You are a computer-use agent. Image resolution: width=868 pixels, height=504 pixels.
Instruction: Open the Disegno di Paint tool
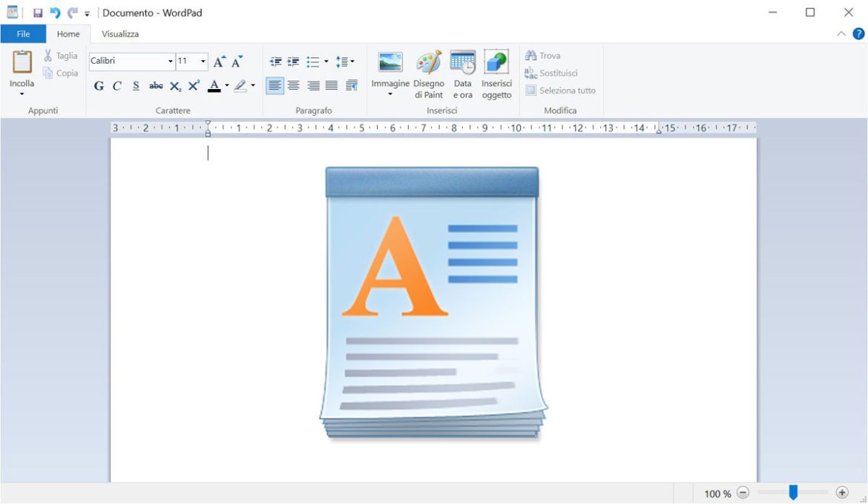tap(428, 73)
